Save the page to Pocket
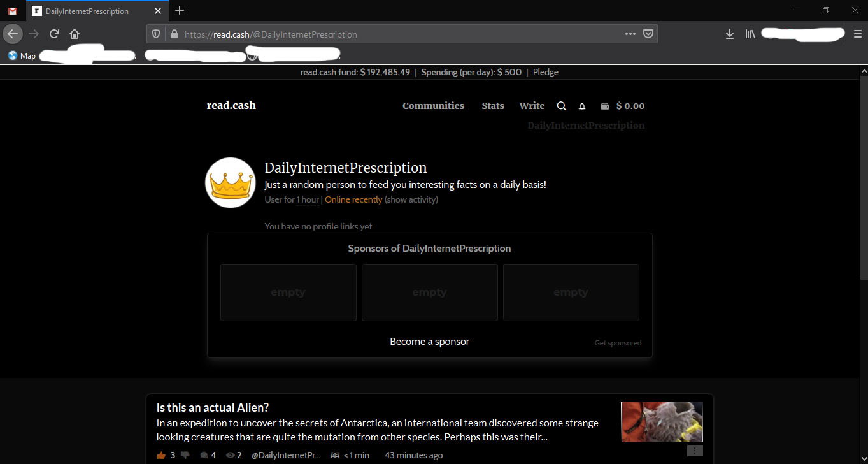Image resolution: width=868 pixels, height=464 pixels. [x=648, y=34]
